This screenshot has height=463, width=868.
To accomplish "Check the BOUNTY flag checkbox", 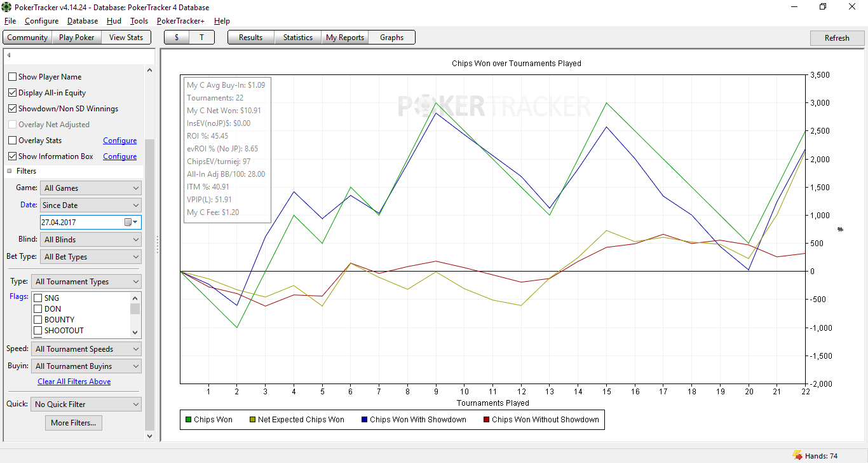I will [x=38, y=320].
